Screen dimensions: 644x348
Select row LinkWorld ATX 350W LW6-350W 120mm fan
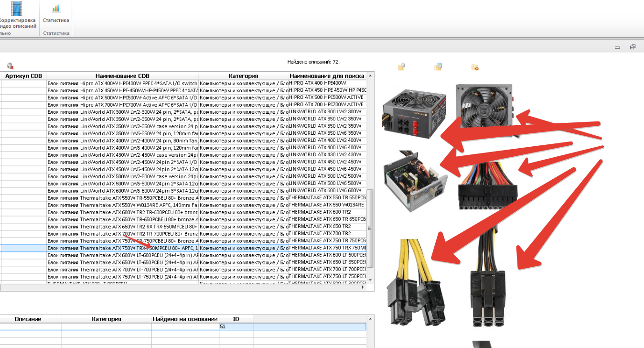tap(183, 133)
